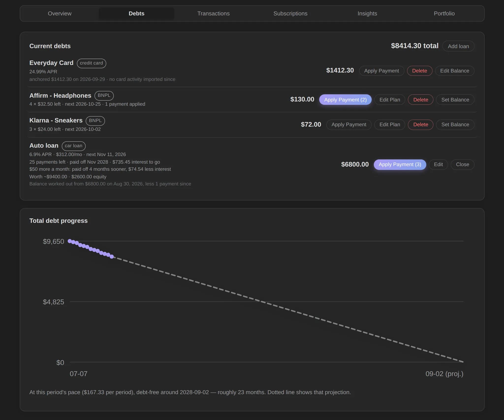Screen dimensions: 504x420
Task: Click the 09-02 (proj.) date label
Action: pos(444,374)
